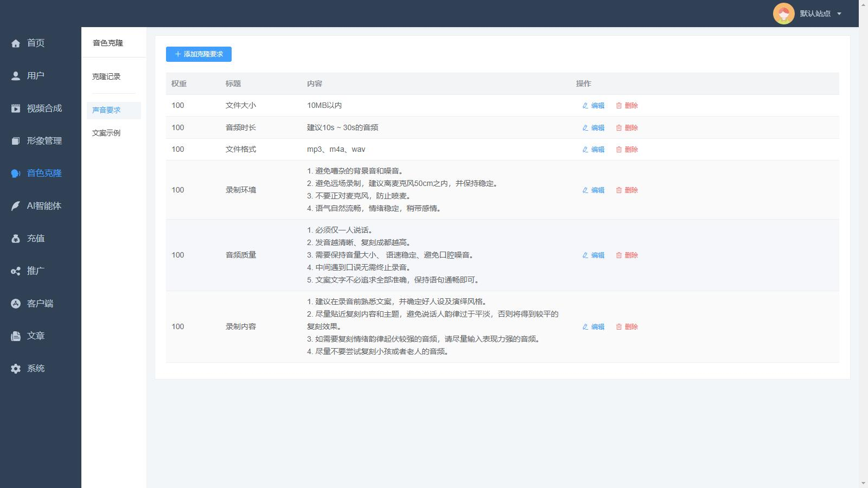Select the 音色克隆 voice clone icon
The width and height of the screenshot is (868, 488).
coord(15,173)
